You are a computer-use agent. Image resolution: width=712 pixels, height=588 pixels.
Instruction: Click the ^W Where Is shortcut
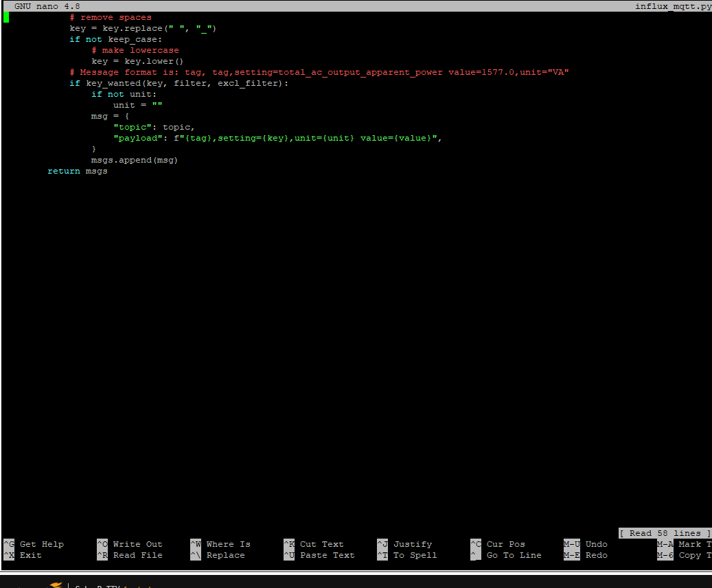click(x=220, y=544)
